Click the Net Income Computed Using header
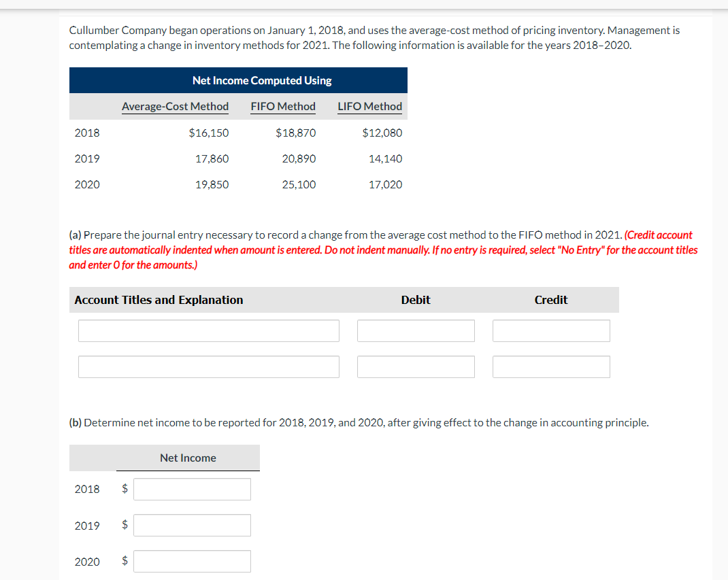Image resolution: width=728 pixels, height=580 pixels. coord(262,80)
